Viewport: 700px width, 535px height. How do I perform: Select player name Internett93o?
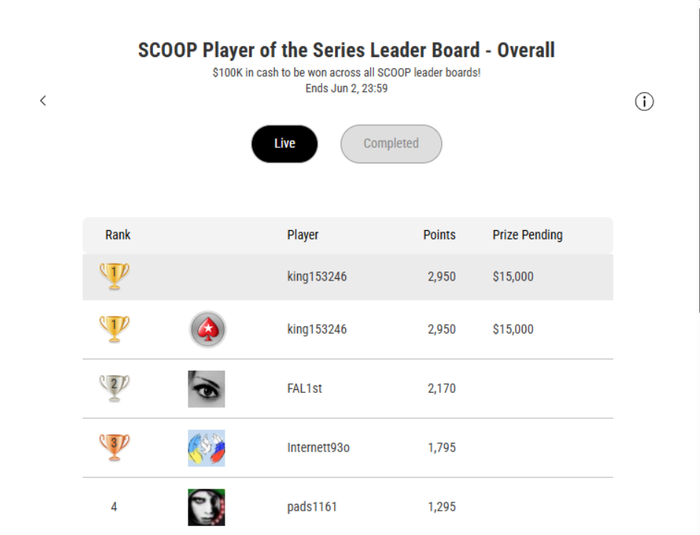coord(318,448)
